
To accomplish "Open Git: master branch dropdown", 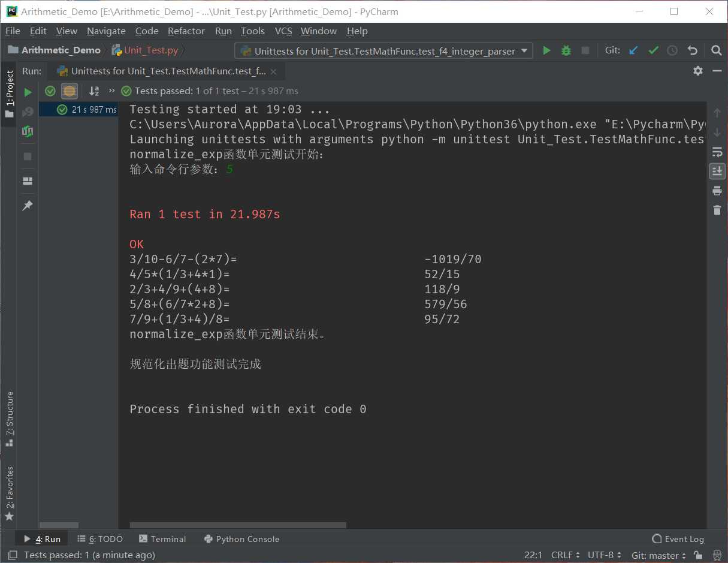I will click(x=659, y=556).
